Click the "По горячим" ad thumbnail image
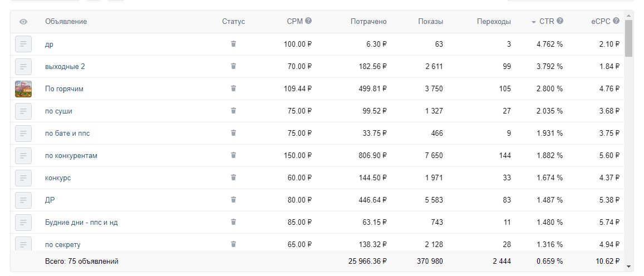The height and width of the screenshot is (276, 644). coord(23,88)
